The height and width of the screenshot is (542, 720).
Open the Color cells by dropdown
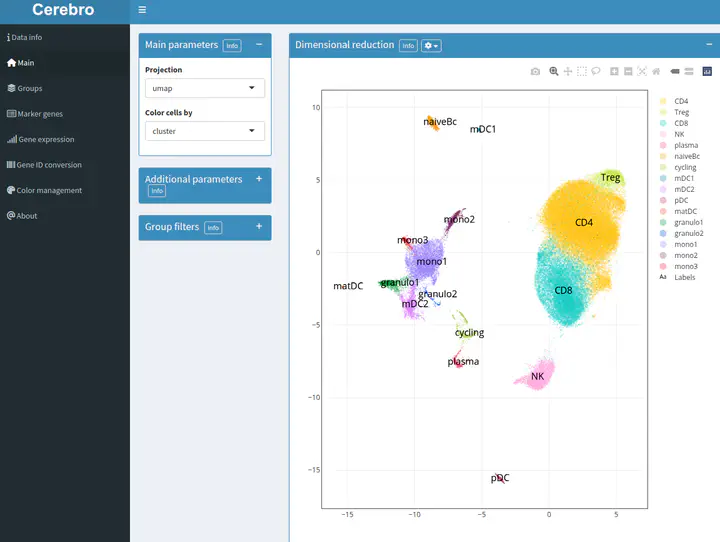click(205, 131)
